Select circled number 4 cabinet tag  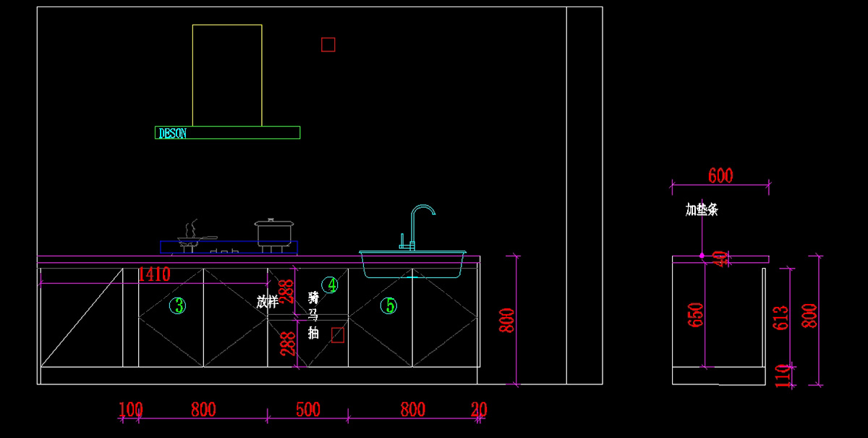330,285
